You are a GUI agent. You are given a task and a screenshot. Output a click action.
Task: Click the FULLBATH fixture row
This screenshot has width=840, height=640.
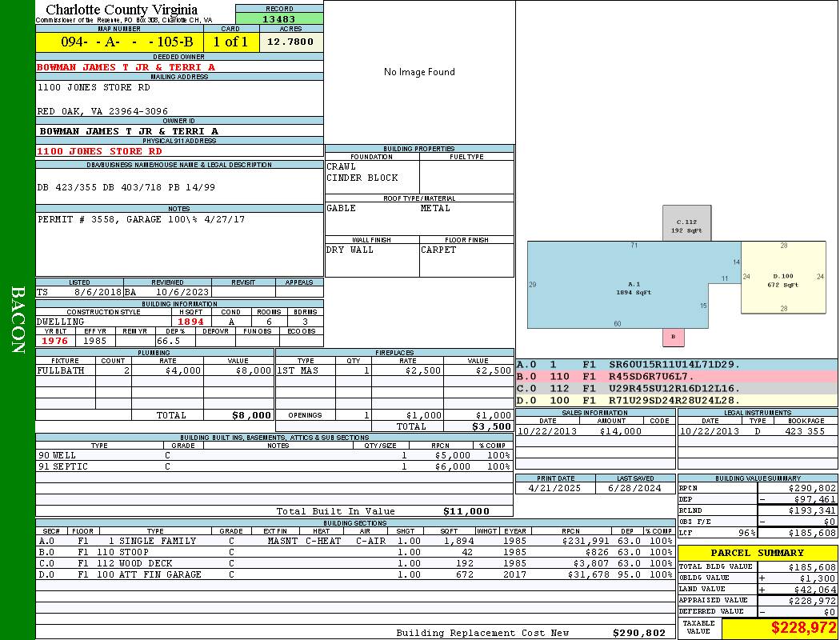click(x=154, y=370)
